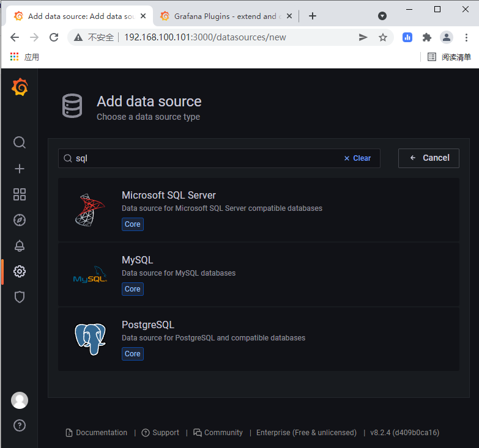Open the Dashboards grid icon in sidebar
Screen dimensions: 479x448
coord(20,194)
